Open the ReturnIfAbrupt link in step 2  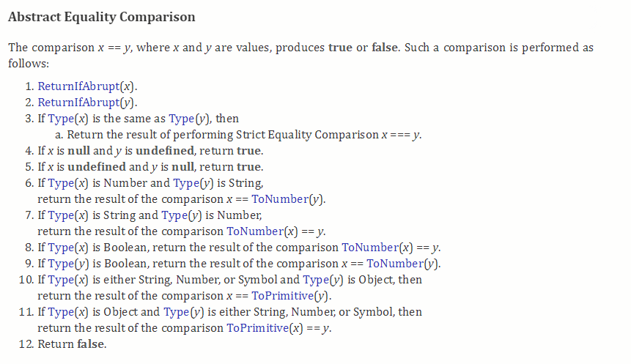(x=78, y=103)
